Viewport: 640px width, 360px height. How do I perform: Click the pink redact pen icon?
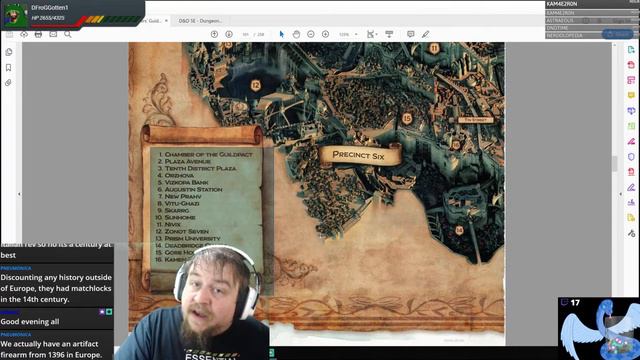tap(631, 141)
